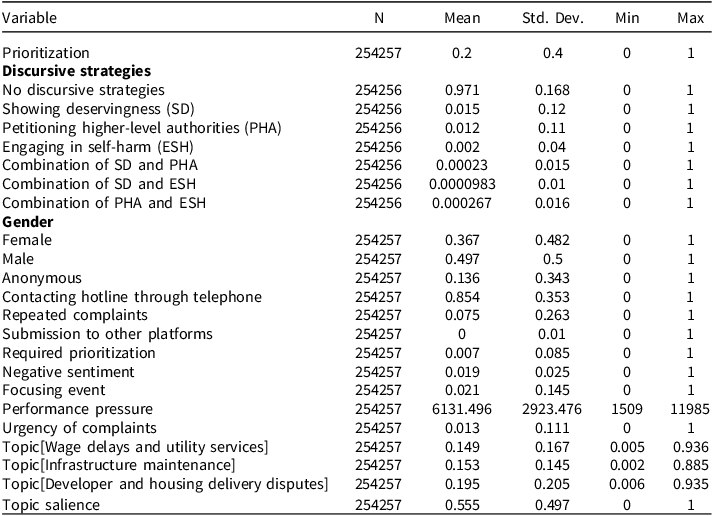The height and width of the screenshot is (516, 713).
Task: Click mean value 0.0000983
Action: [x=462, y=184]
